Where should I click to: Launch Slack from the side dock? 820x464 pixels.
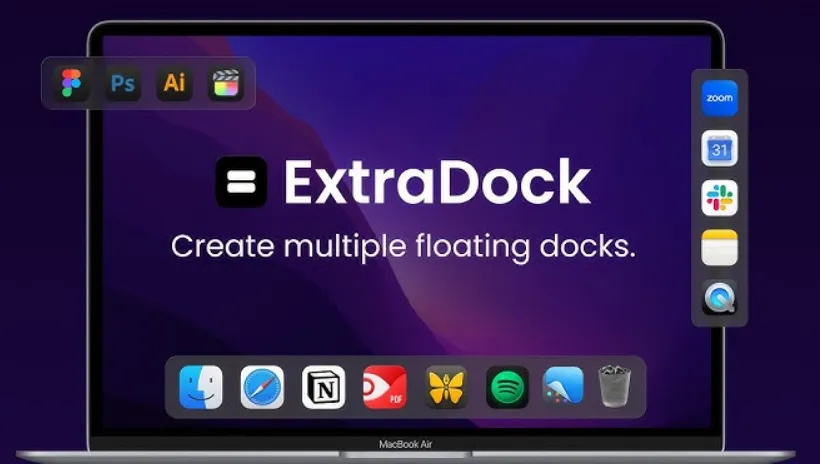point(720,198)
